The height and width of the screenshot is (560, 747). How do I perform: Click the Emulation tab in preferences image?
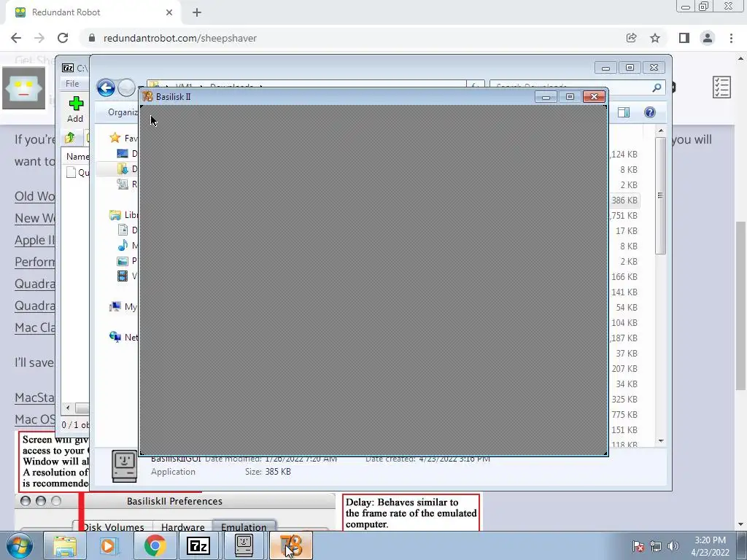(244, 526)
